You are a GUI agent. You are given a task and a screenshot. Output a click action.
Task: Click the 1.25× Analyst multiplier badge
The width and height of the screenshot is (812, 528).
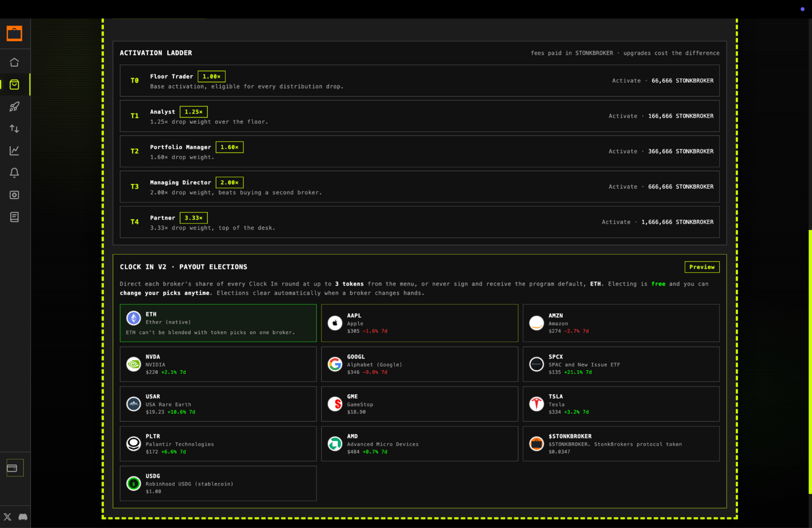(193, 112)
